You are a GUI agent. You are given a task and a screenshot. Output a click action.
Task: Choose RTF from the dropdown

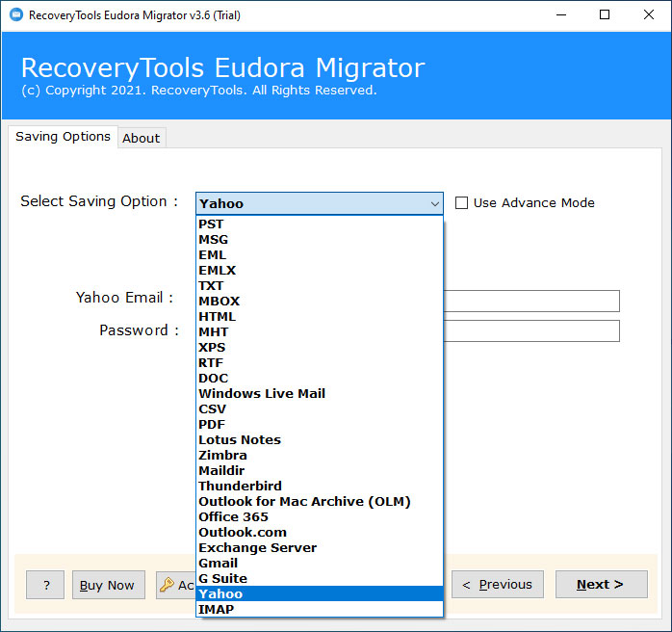click(x=320, y=363)
